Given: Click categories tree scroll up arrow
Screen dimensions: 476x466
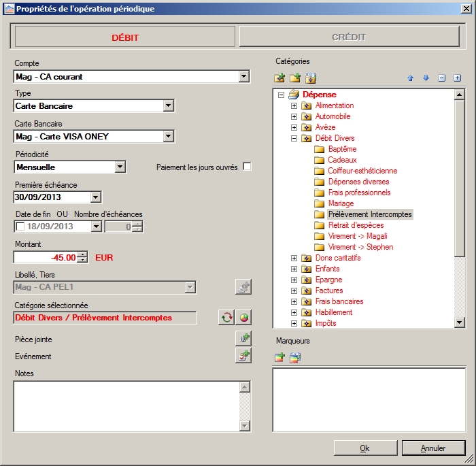Looking at the screenshot, I should coord(459,95).
